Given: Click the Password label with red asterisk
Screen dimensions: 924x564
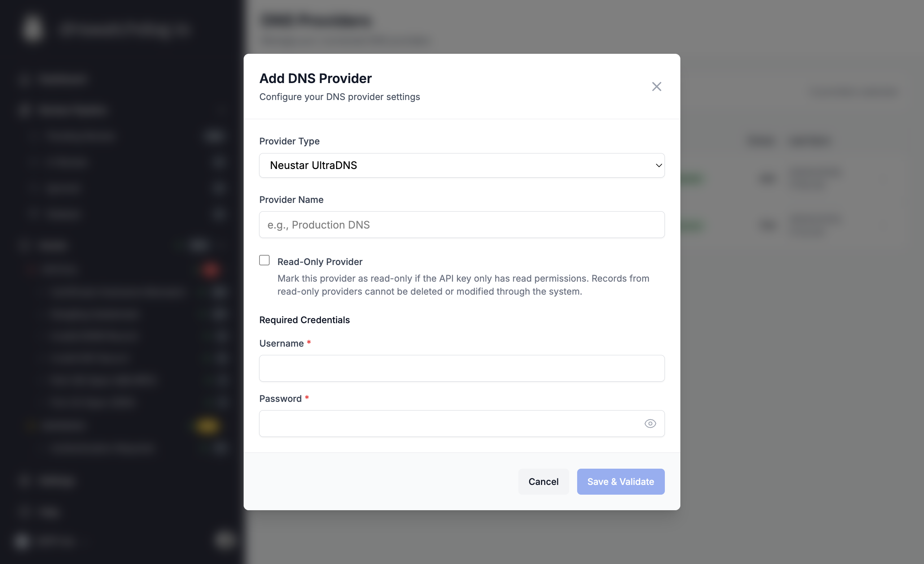Looking at the screenshot, I should click(x=284, y=399).
